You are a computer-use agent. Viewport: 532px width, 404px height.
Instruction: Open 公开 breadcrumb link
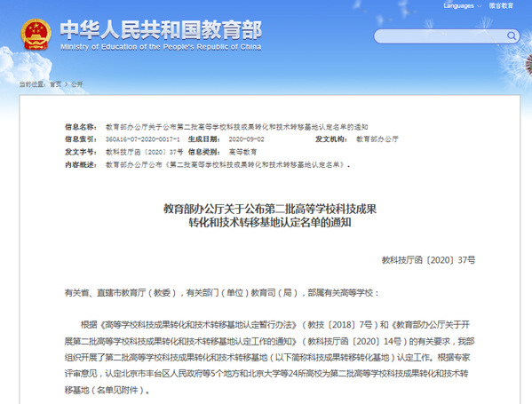pyautogui.click(x=76, y=84)
